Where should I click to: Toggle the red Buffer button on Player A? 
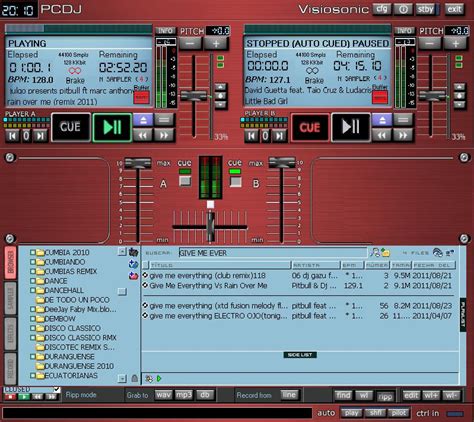141,98
